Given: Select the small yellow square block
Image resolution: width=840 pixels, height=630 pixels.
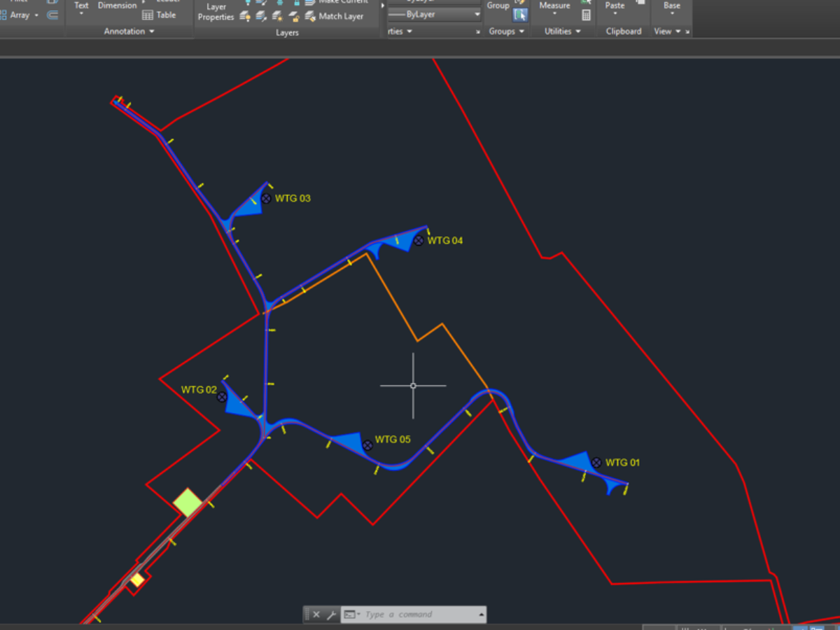Looking at the screenshot, I should [137, 580].
